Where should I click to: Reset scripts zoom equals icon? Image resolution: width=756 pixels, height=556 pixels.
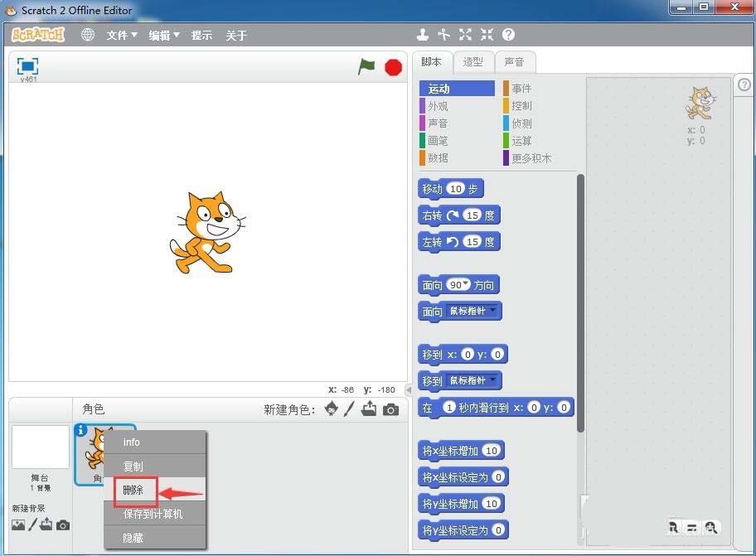(x=692, y=529)
